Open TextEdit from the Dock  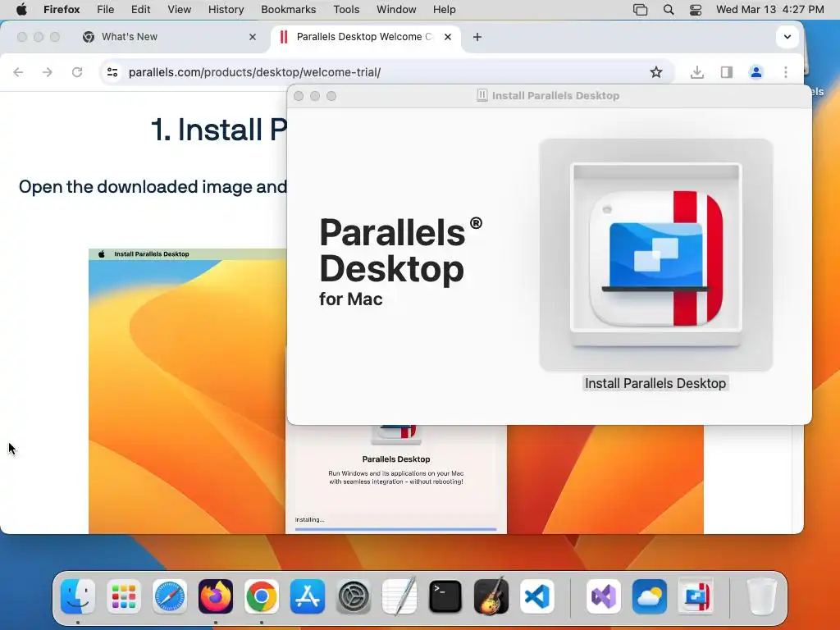399,596
